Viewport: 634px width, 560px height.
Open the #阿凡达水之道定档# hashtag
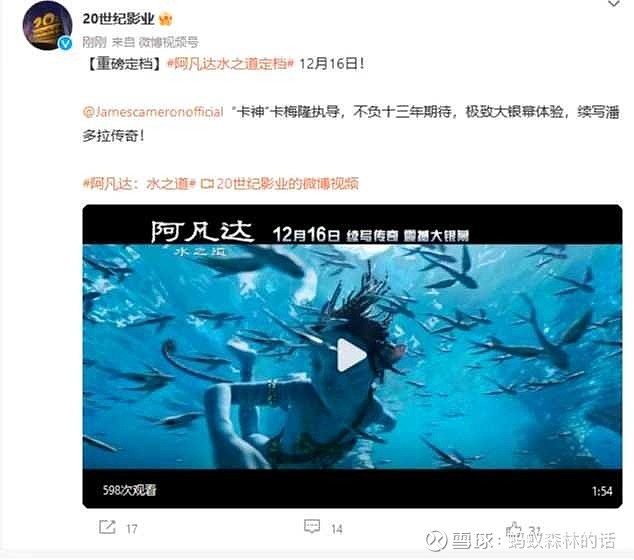230,64
